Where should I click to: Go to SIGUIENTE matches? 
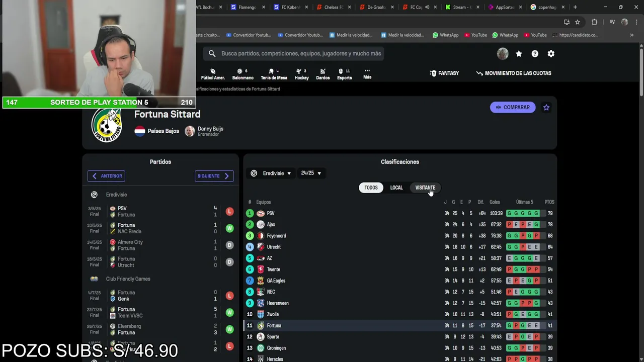point(214,176)
